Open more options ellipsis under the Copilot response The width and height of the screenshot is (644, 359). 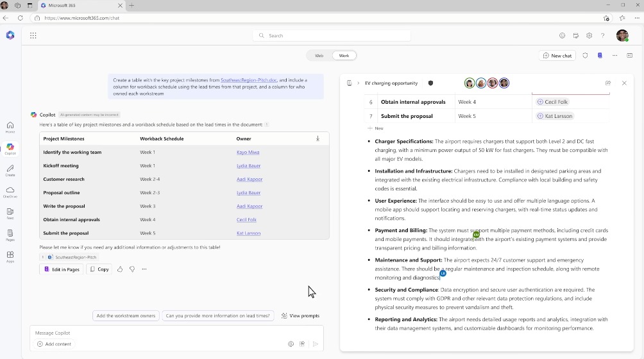click(x=144, y=269)
